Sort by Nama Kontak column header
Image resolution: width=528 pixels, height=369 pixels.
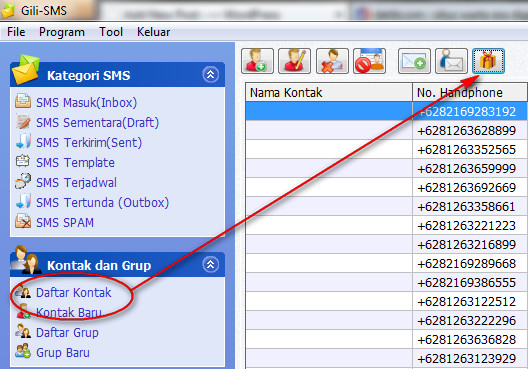point(329,92)
